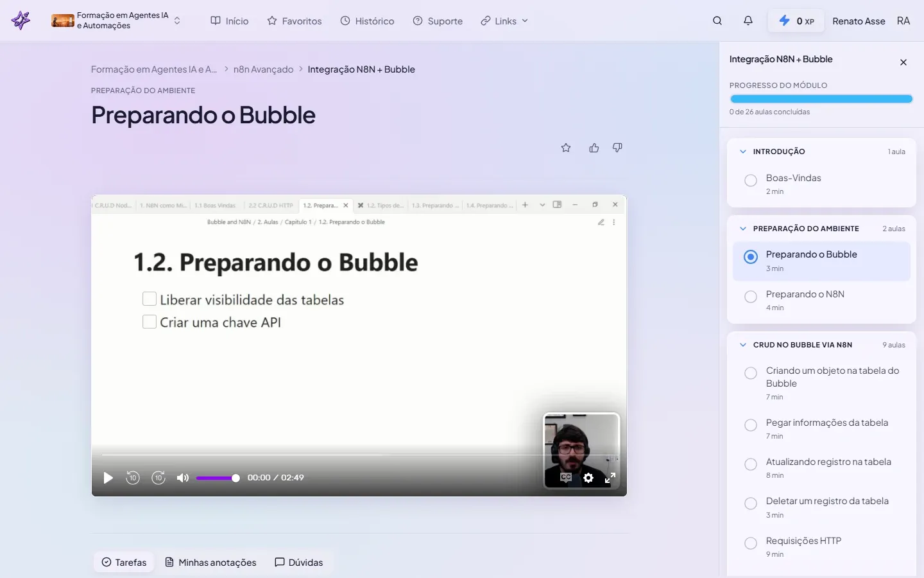Click presenter webcam thumbnail

(x=581, y=451)
